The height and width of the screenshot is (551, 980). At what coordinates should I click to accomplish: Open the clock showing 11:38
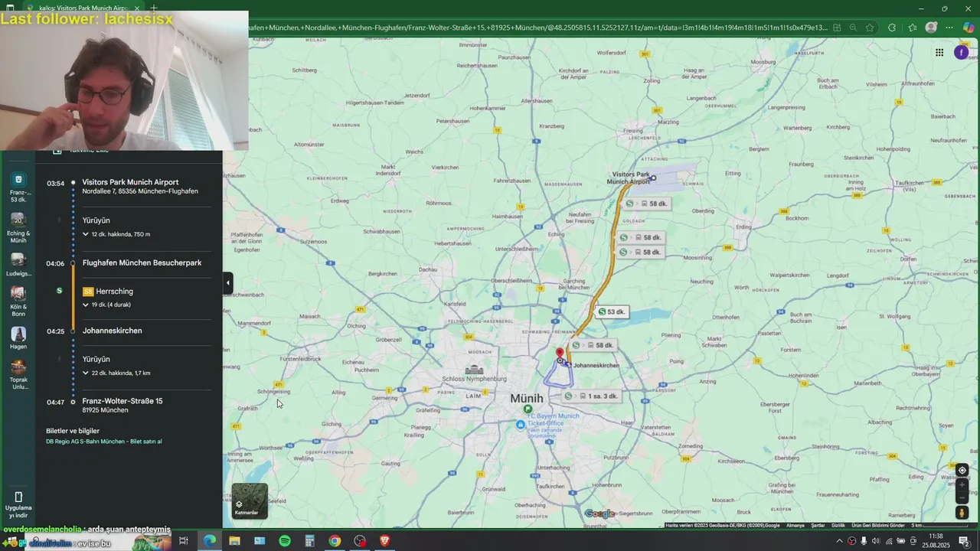pos(936,540)
